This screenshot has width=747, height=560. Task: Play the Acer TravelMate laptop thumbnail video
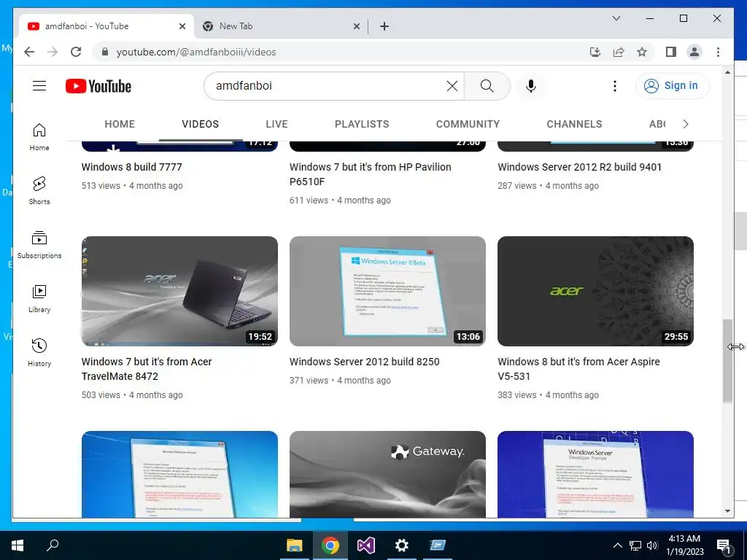click(x=179, y=291)
